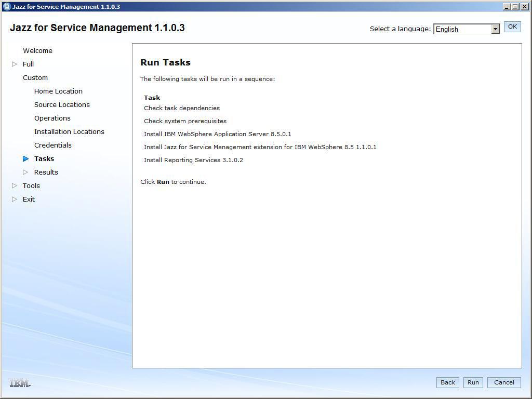Confirm language with the OK button
Screen dimensions: 532x399
(x=512, y=27)
